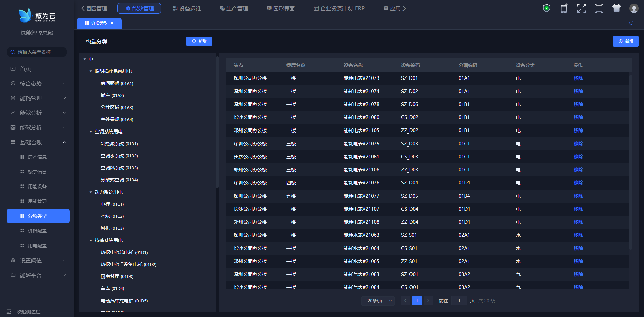
Task: Switch to the 设备运维 top tab
Action: click(x=187, y=8)
